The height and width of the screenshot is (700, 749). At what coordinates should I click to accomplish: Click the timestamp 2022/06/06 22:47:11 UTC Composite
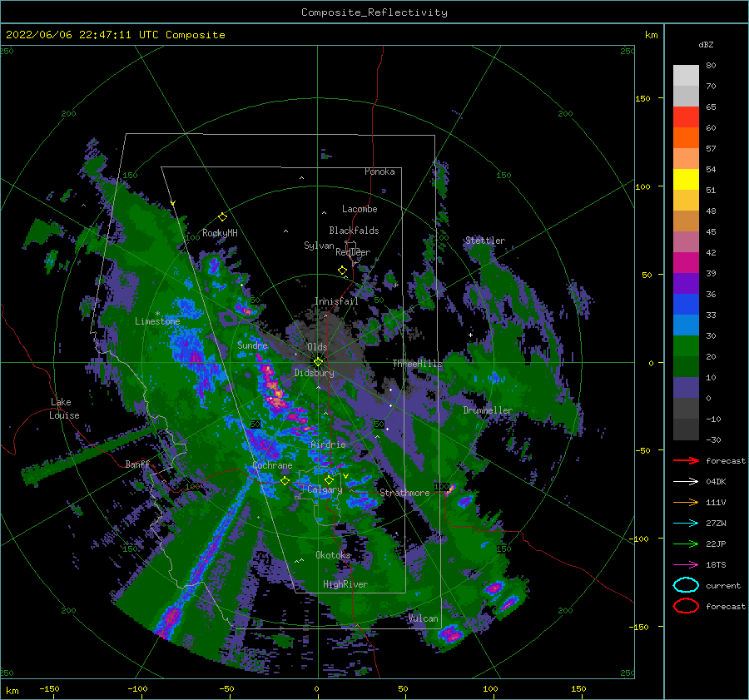115,35
